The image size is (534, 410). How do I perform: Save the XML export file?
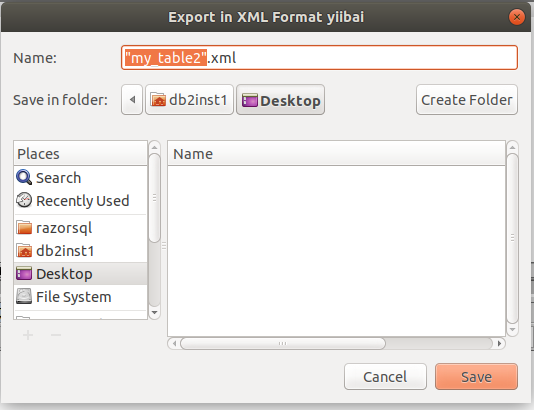pos(476,377)
